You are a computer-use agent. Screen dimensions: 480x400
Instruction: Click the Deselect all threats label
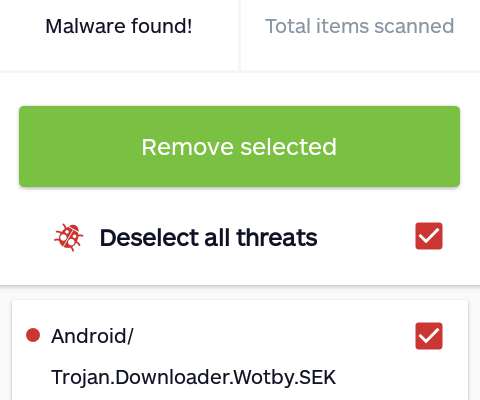209,238
